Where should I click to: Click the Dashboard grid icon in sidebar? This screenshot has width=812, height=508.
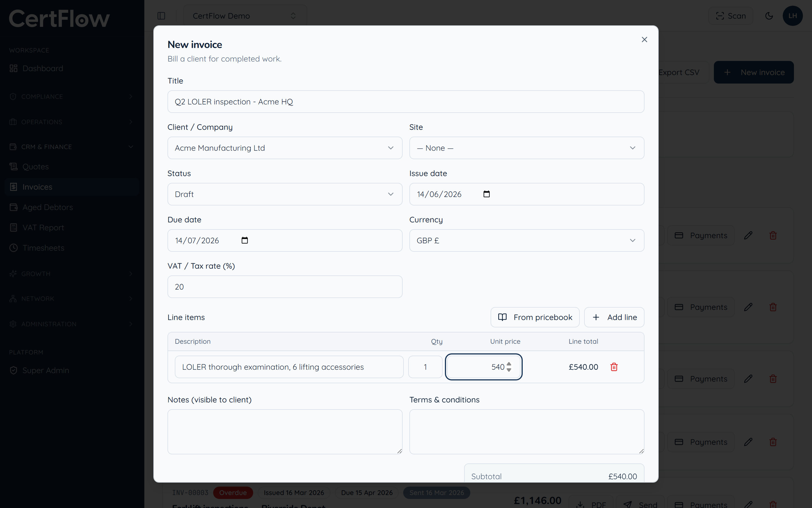coord(14,68)
